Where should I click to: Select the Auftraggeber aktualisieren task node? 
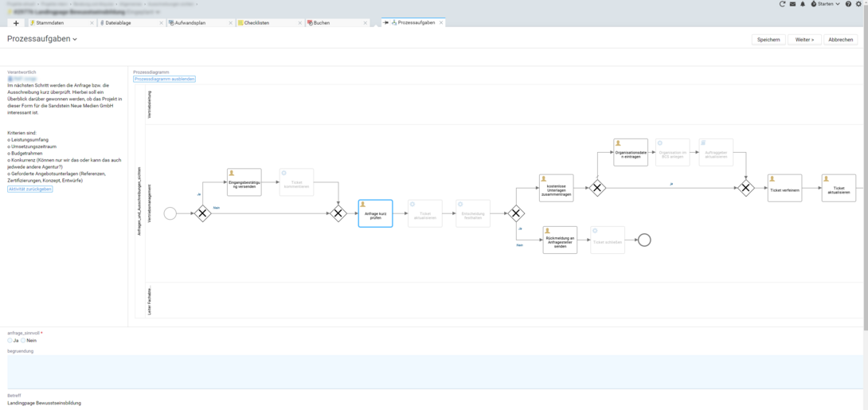click(716, 152)
